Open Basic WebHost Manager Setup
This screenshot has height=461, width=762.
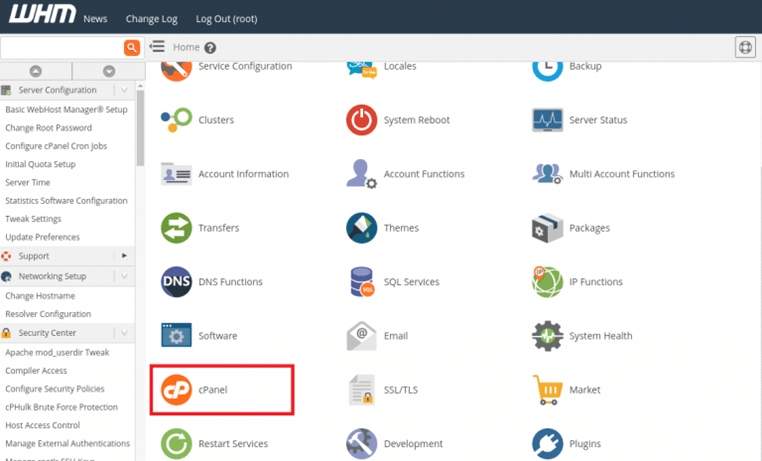point(66,109)
